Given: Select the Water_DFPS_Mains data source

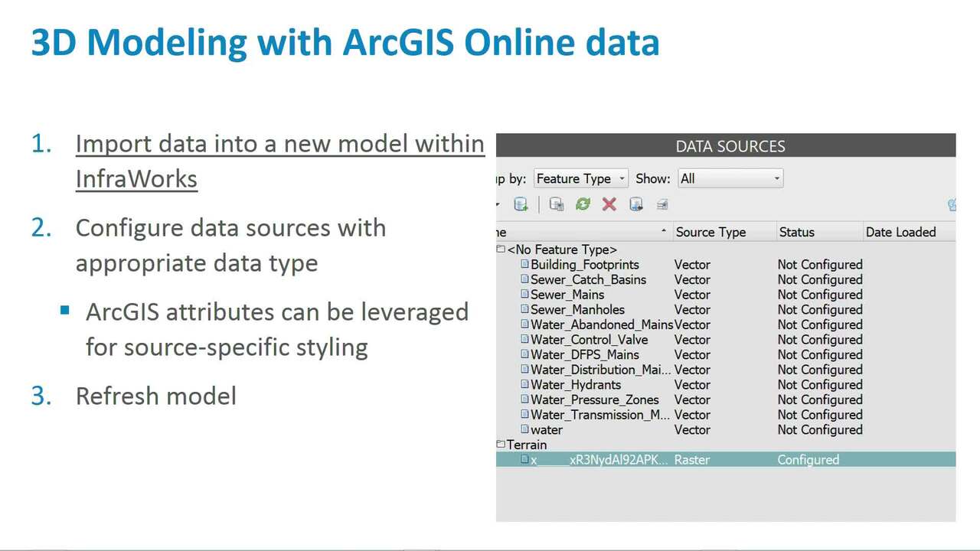Looking at the screenshot, I should [x=584, y=354].
